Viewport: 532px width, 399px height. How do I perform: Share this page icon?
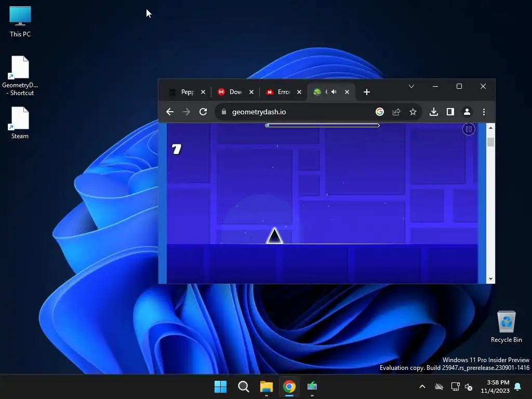pos(396,112)
